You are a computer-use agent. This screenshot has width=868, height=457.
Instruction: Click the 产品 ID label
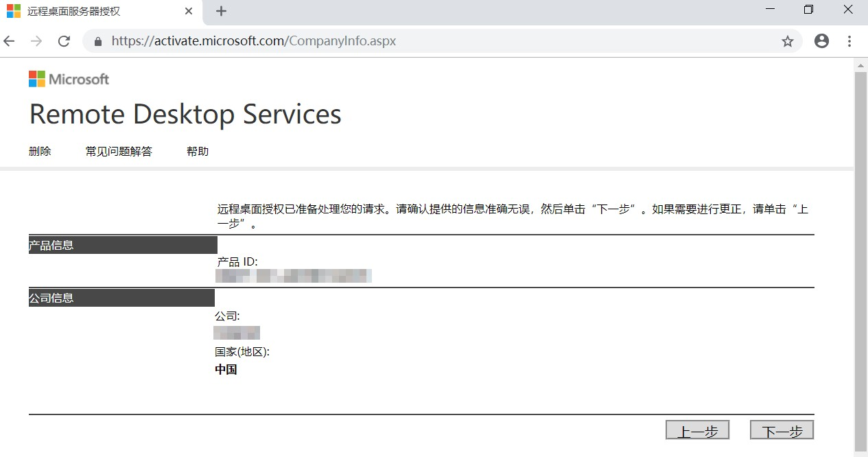pos(237,262)
